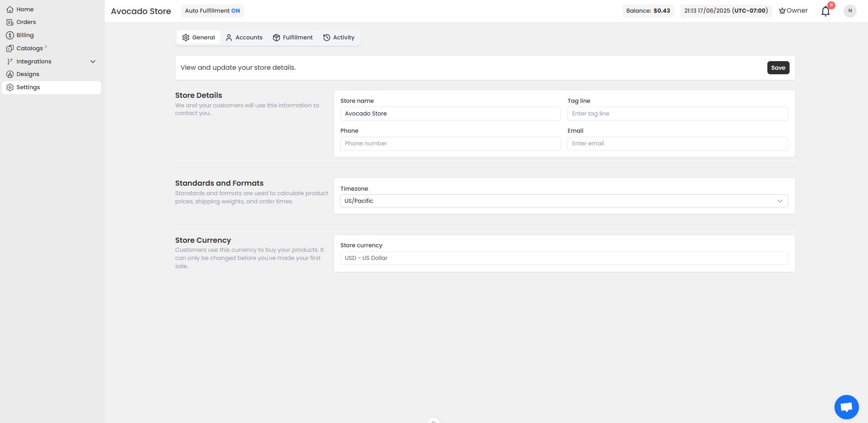Click the Activity tab history icon
Screen dimensions: 868x423
click(x=326, y=38)
